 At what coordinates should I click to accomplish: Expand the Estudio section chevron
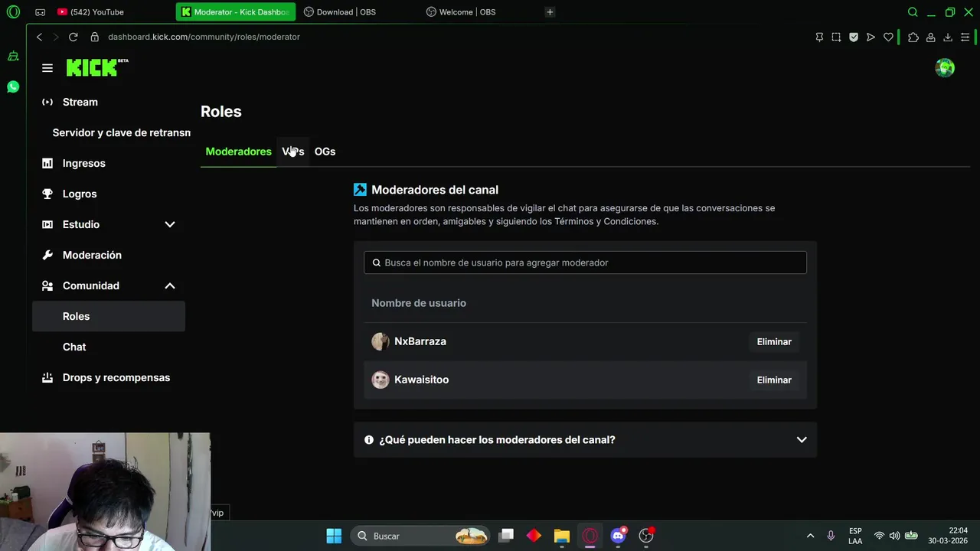(170, 224)
